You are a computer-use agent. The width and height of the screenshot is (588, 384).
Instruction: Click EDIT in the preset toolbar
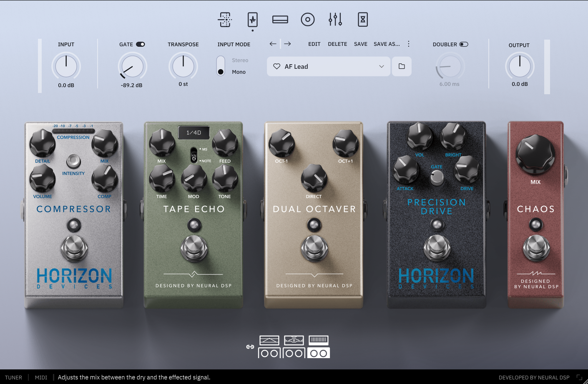coord(314,44)
